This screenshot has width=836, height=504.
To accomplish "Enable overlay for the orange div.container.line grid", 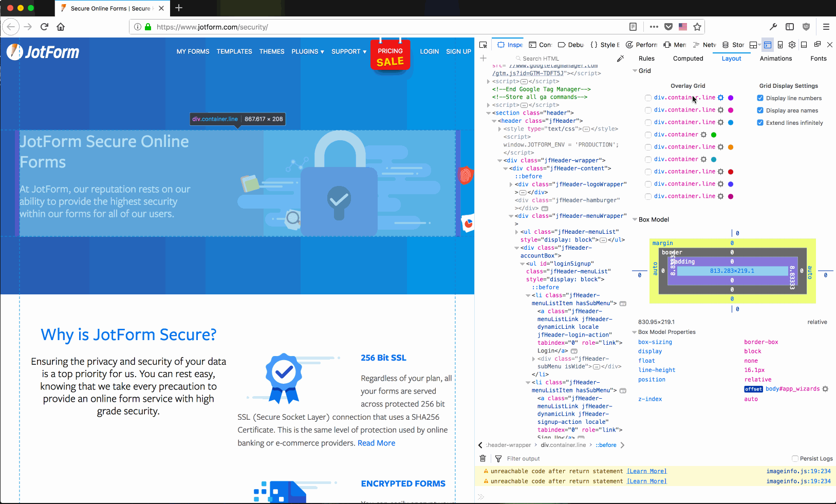I will [x=648, y=147].
